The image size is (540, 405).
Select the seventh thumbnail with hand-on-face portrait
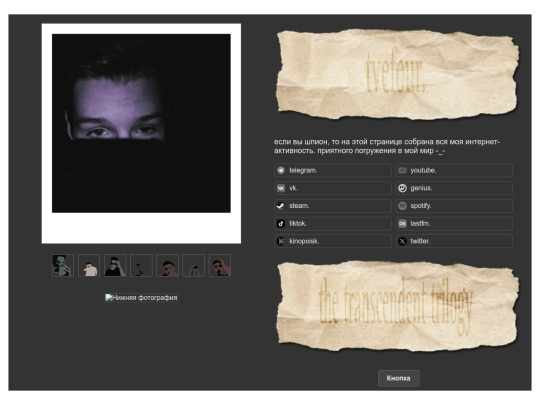220,266
